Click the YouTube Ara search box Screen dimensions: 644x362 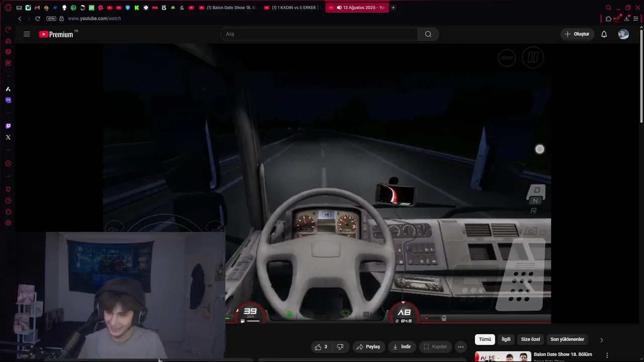(x=319, y=34)
